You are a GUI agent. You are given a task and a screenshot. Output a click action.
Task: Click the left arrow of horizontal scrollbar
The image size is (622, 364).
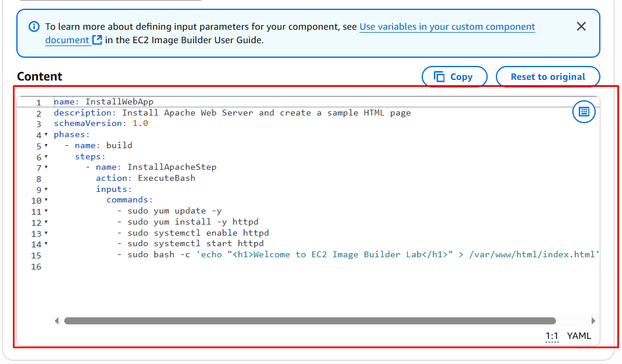(x=57, y=321)
